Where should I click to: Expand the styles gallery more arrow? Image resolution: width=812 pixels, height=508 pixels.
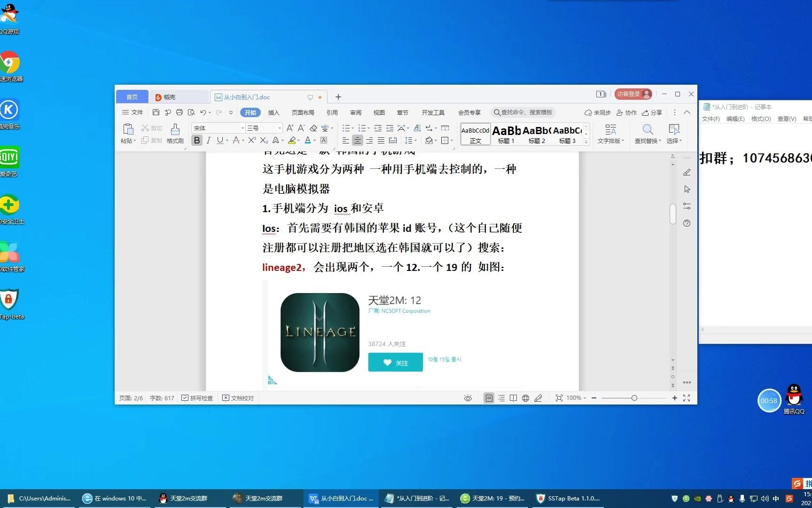coord(586,142)
